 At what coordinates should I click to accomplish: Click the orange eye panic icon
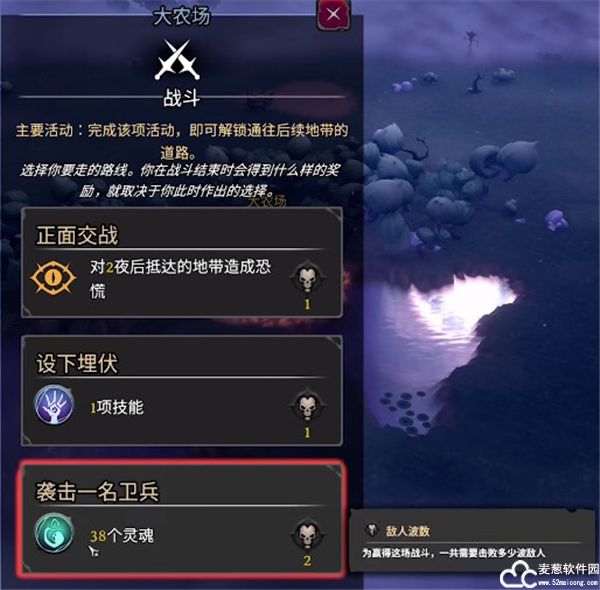[53, 278]
